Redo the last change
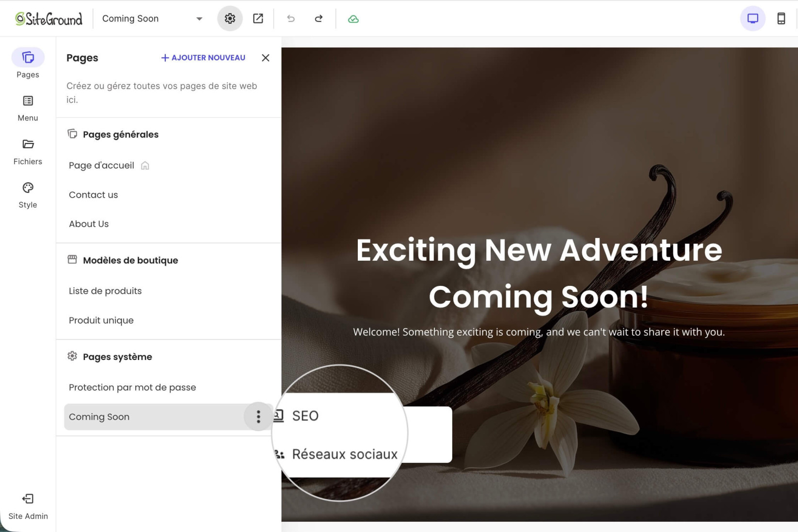Image resolution: width=798 pixels, height=532 pixels. (x=319, y=18)
